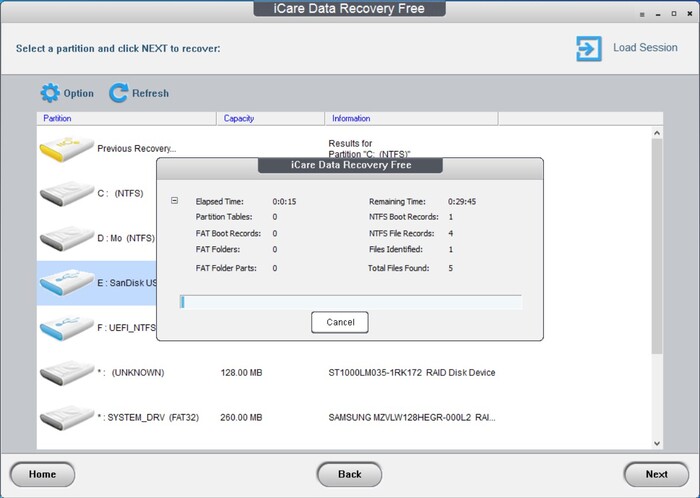Viewport: 700px width, 498px height.
Task: Click the Load Session link text
Action: click(645, 48)
